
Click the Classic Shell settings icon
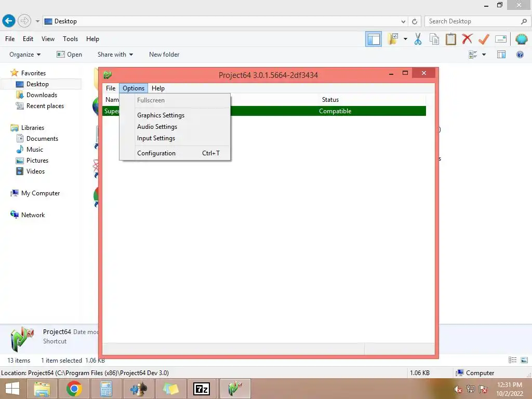pyautogui.click(x=522, y=39)
